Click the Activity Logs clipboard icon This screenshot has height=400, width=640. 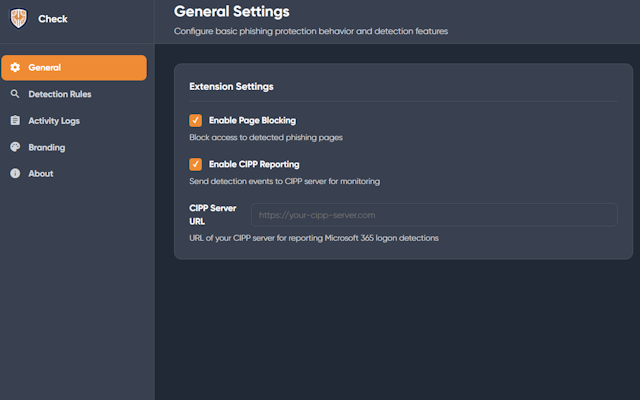click(15, 121)
